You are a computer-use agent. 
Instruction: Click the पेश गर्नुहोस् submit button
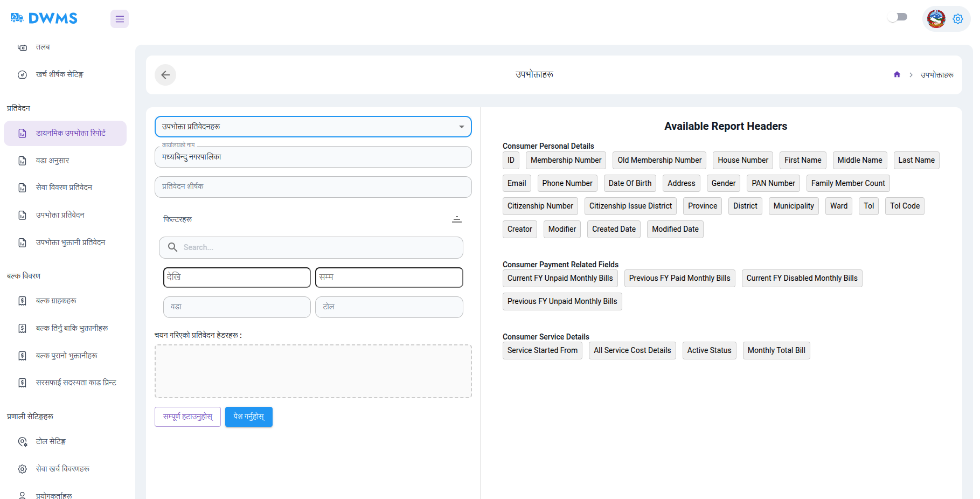click(249, 417)
